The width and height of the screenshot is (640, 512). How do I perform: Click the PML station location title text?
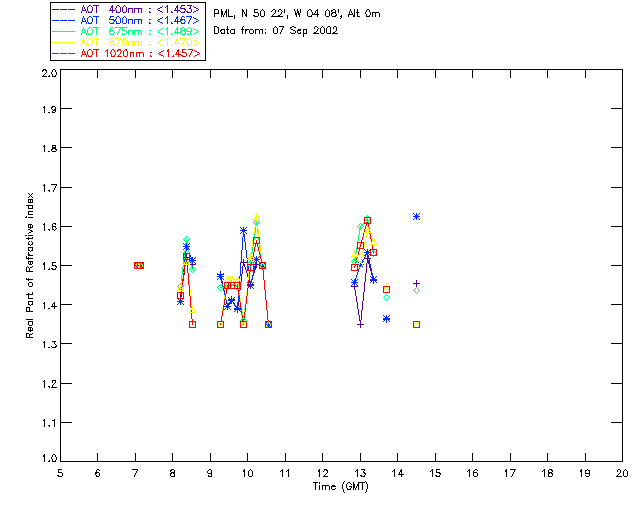click(x=297, y=14)
